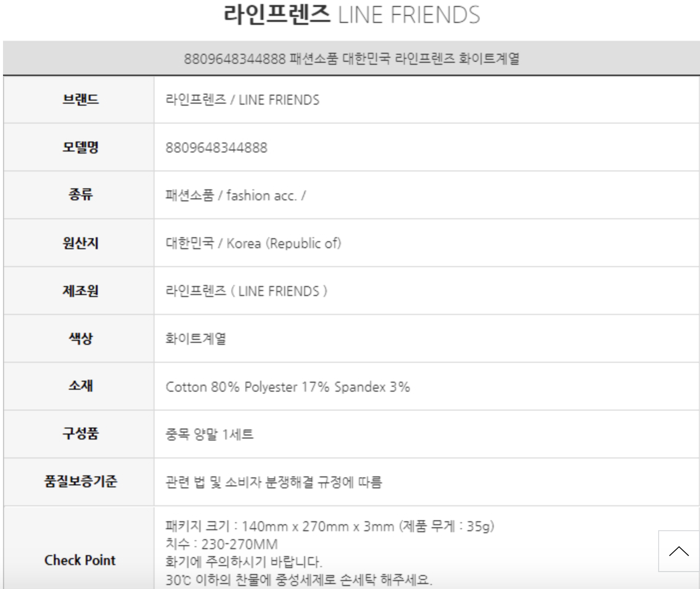The image size is (700, 589).
Task: Click the 품질보증기준 row label
Action: pyautogui.click(x=80, y=481)
